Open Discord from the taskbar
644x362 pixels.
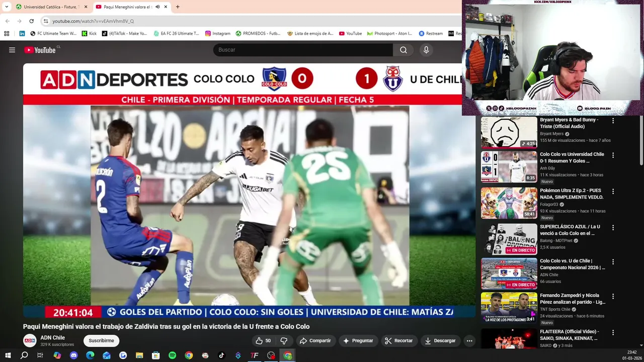click(74, 355)
